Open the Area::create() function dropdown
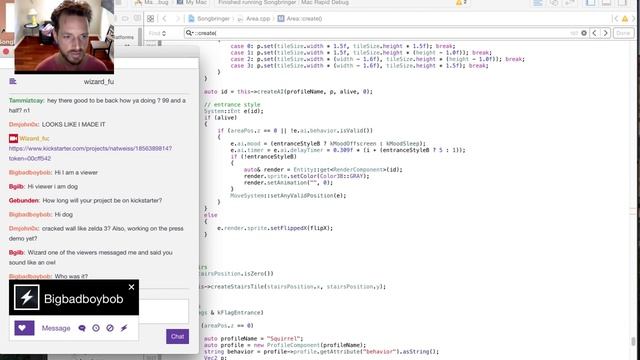The width and height of the screenshot is (640, 360). click(300, 19)
